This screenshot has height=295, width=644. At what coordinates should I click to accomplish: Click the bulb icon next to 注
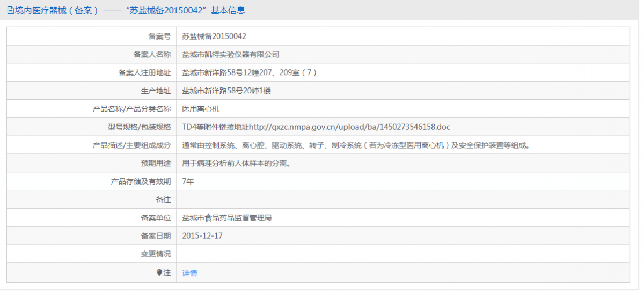click(159, 272)
